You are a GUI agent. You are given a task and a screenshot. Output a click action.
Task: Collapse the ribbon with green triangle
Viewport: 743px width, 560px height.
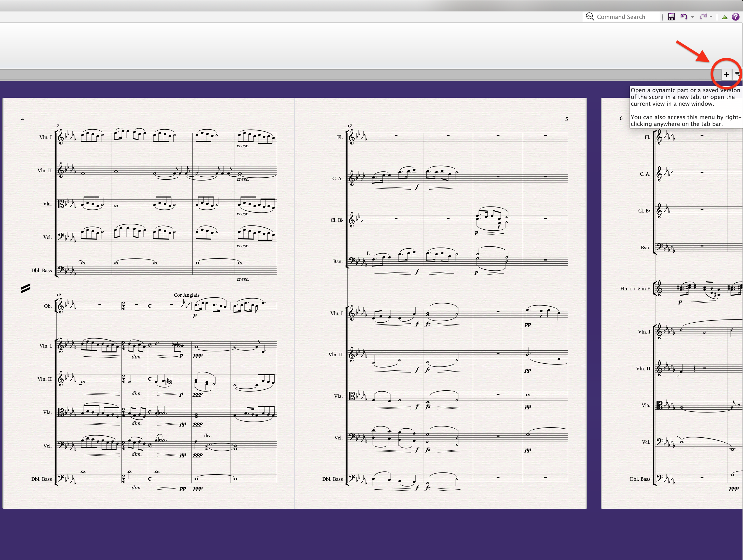click(x=725, y=17)
